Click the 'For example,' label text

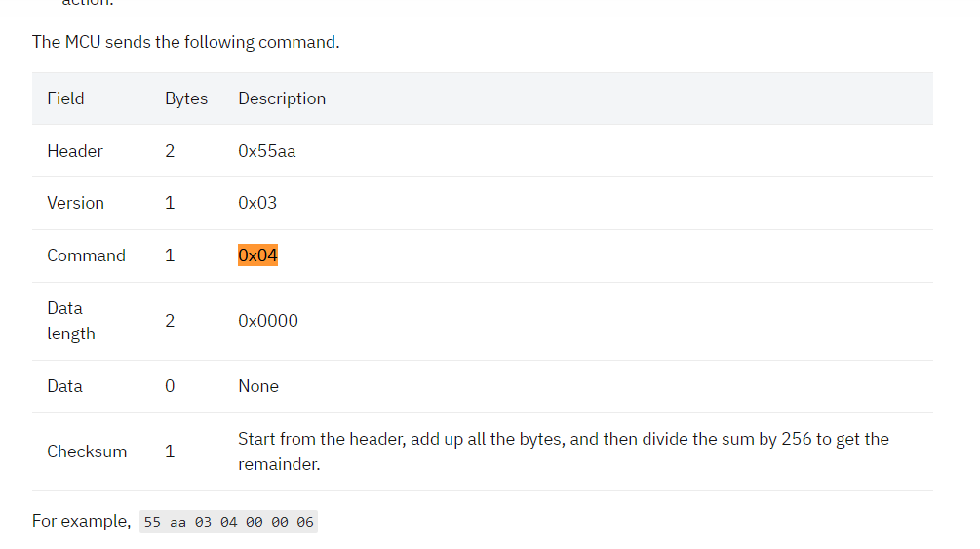pos(81,521)
